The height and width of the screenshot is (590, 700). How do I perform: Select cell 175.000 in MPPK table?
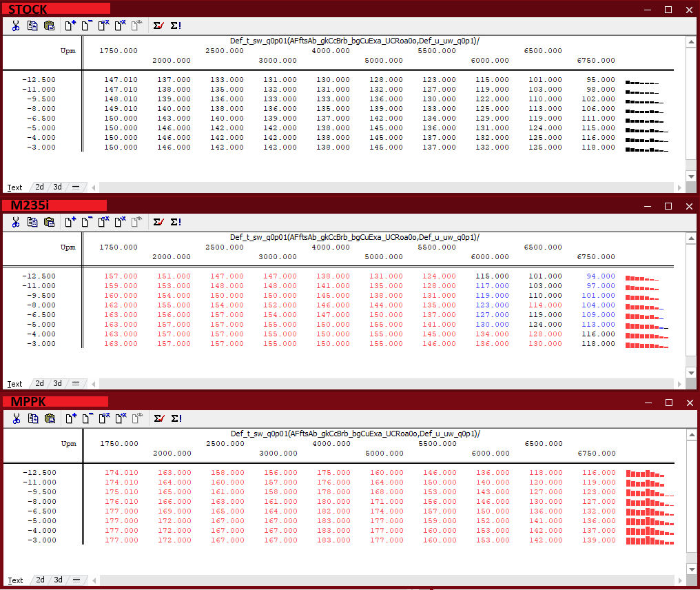point(334,473)
